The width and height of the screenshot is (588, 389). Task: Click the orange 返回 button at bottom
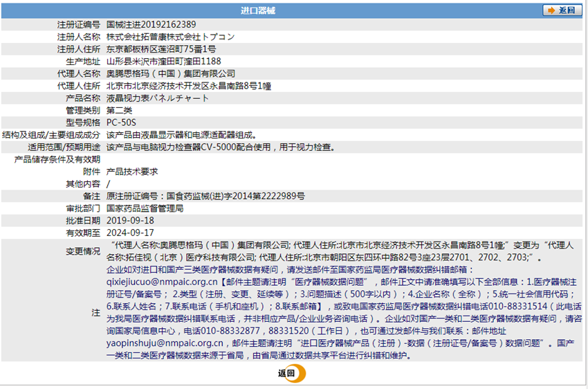coord(291,373)
